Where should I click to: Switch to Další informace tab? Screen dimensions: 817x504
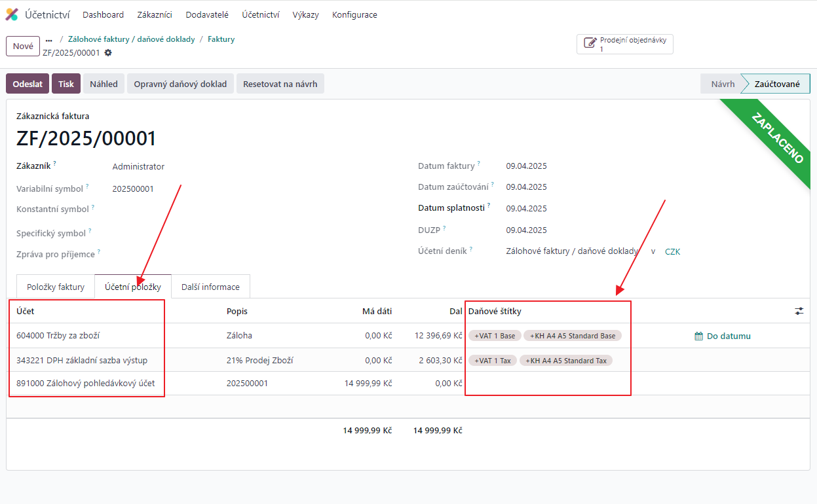click(x=210, y=287)
